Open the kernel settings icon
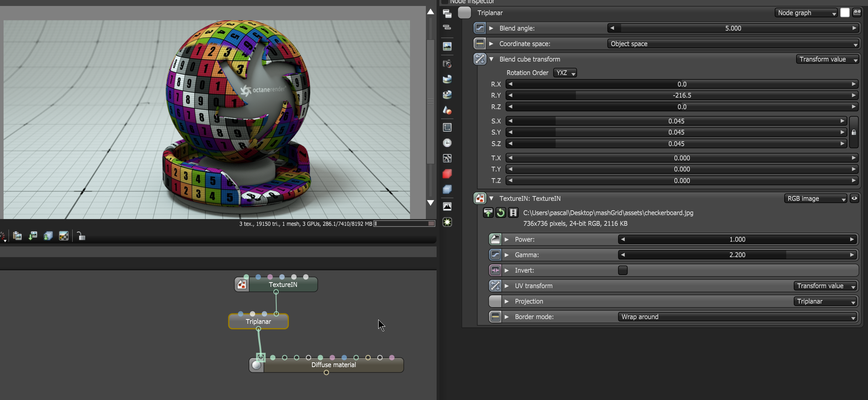This screenshot has height=400, width=868. pyautogui.click(x=447, y=158)
